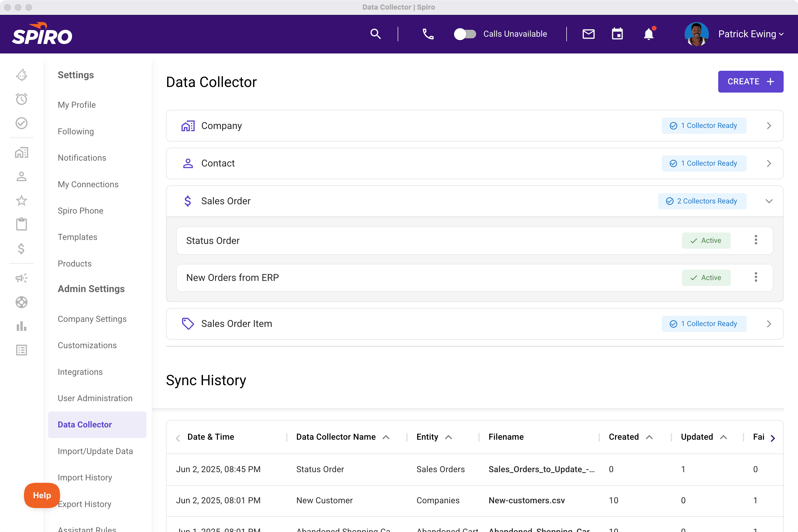Viewport: 798px width, 532px height.
Task: Expand the Contact collector row chevron
Action: pos(769,164)
